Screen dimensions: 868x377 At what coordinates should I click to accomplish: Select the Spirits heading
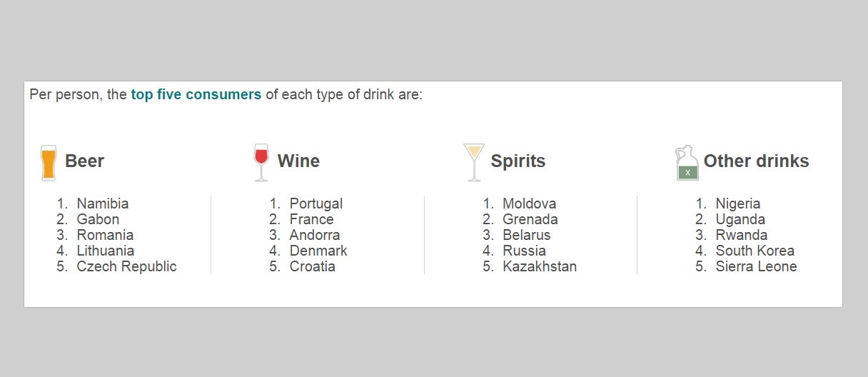[518, 161]
